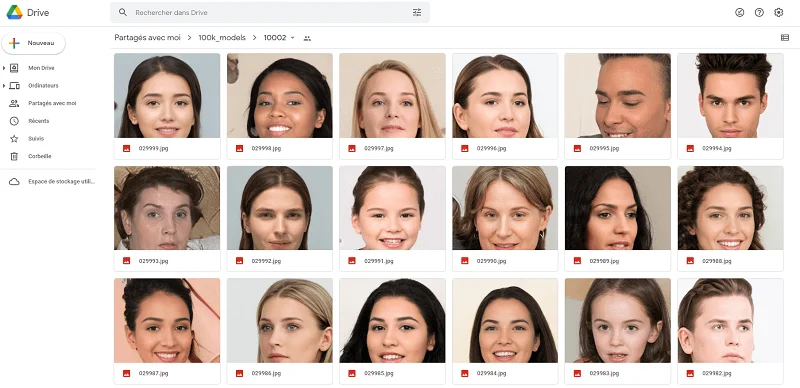The height and width of the screenshot is (388, 800).
Task: Go to 100k_models breadcrumb
Action: (x=222, y=37)
